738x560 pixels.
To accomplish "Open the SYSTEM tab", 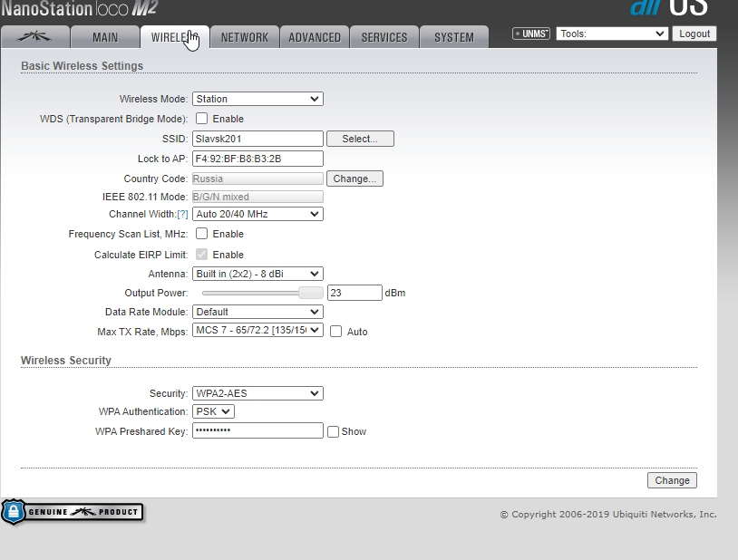I will 454,37.
